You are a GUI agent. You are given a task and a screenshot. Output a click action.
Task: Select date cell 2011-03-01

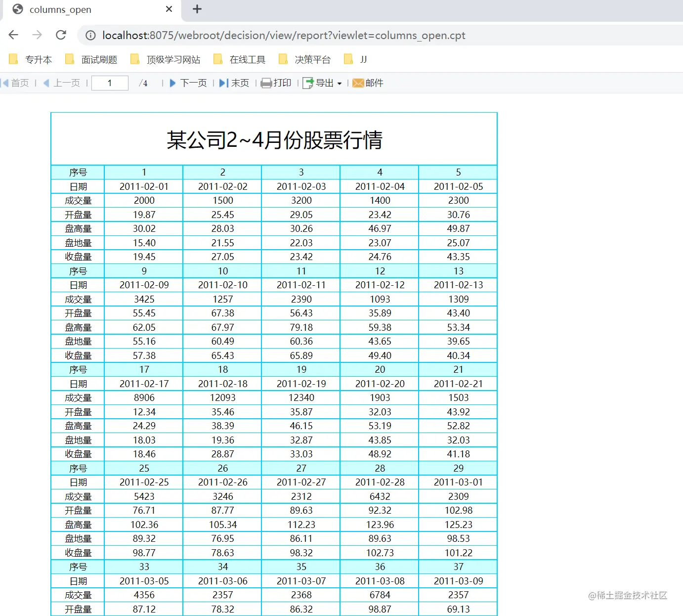point(458,482)
